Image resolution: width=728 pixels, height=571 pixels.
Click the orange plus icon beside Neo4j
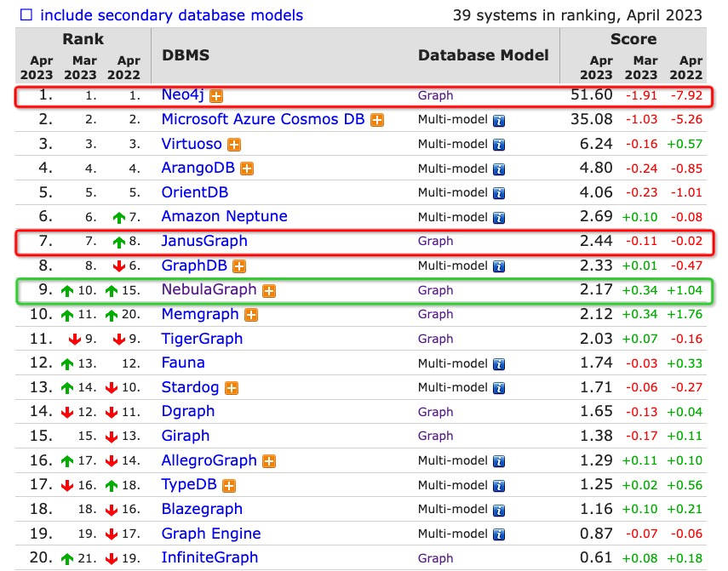tap(216, 96)
